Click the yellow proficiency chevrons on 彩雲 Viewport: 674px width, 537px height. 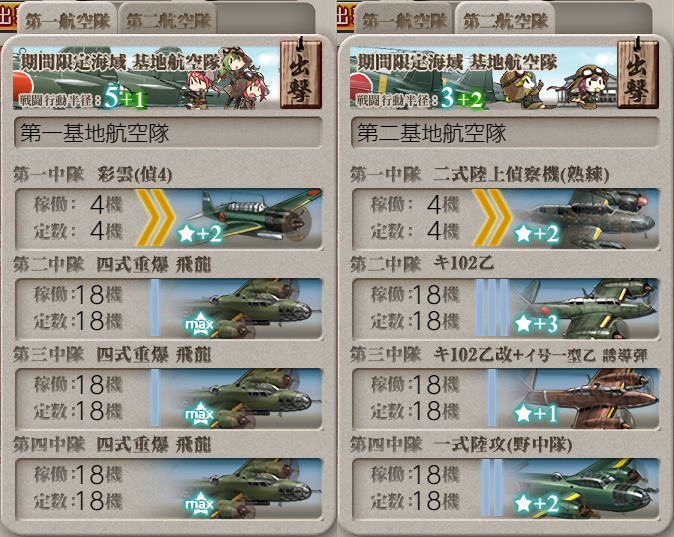(x=155, y=218)
